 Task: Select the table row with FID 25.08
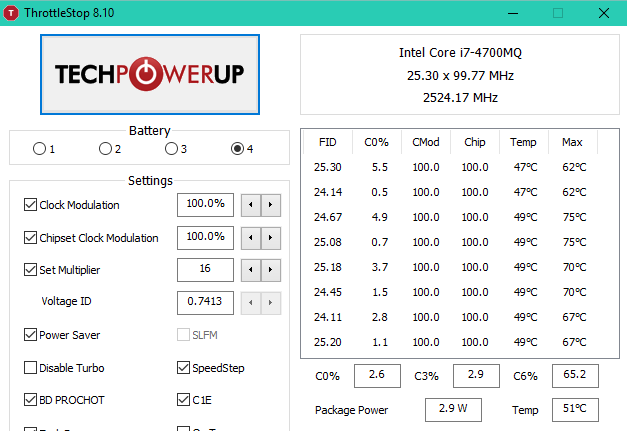[x=450, y=242]
